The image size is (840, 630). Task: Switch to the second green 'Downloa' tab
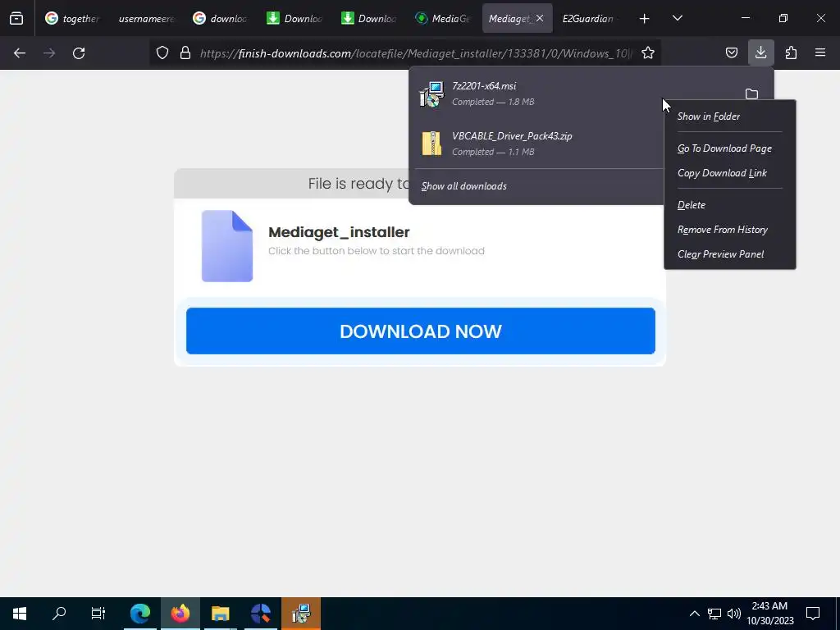point(368,19)
